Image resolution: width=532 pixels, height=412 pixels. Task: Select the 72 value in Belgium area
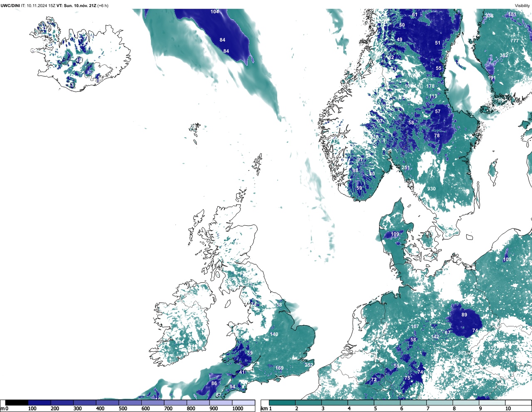[374, 380]
